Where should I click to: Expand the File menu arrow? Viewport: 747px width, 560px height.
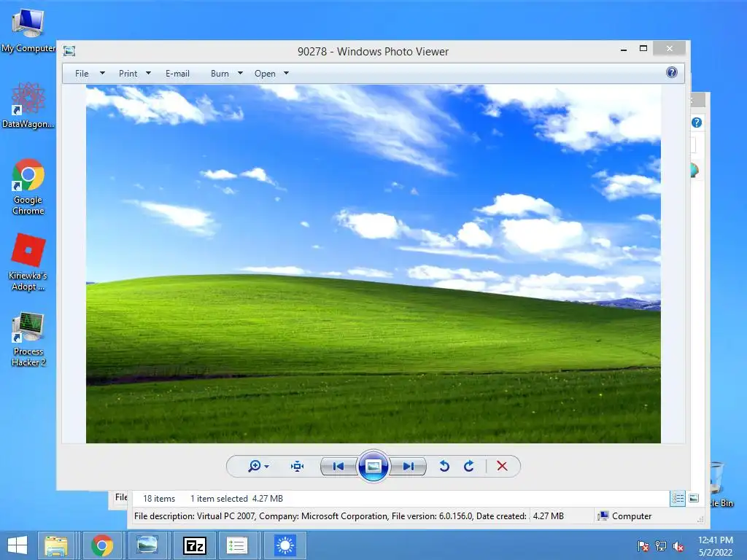[x=102, y=74]
